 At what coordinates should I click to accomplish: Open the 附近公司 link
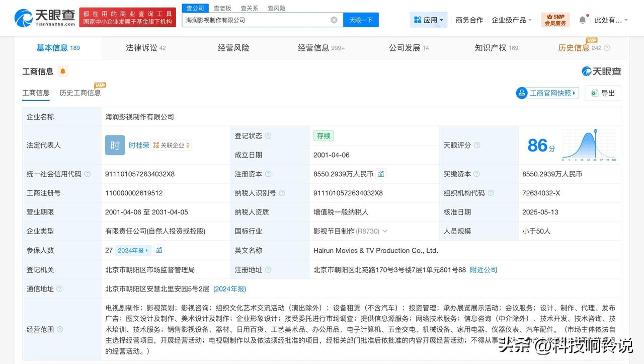pos(484,269)
